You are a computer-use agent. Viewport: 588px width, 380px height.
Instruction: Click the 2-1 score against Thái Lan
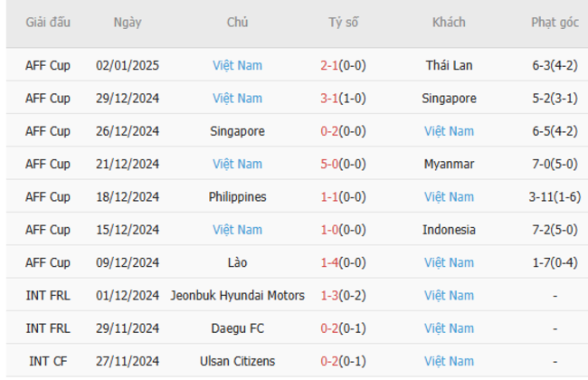coord(329,65)
